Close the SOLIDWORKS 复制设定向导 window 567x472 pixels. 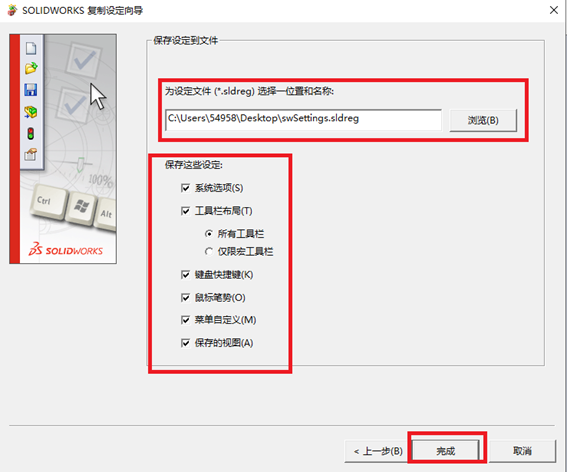tap(554, 10)
